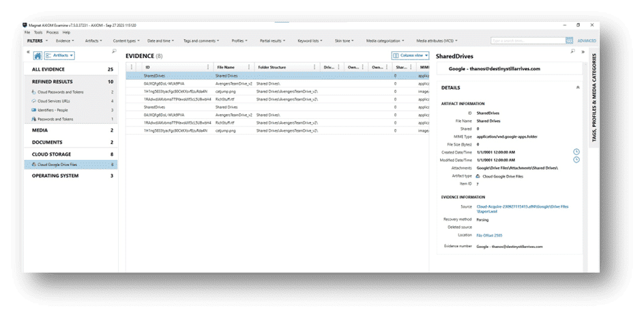Viewport: 644px width, 317px height.
Task: Click the clock icon beside Created Date/Time
Action: tap(576, 152)
